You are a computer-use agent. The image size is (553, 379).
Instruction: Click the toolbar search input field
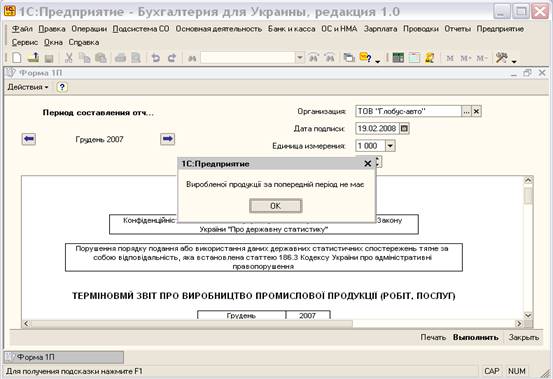(248, 57)
